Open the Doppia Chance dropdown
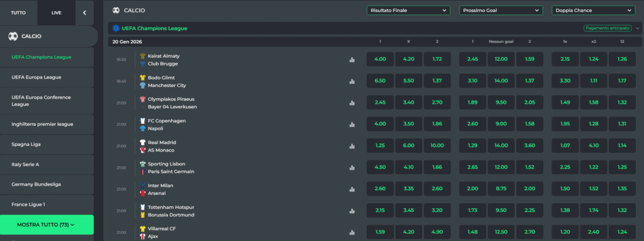Screen dimensions: 644x241 click(x=593, y=10)
